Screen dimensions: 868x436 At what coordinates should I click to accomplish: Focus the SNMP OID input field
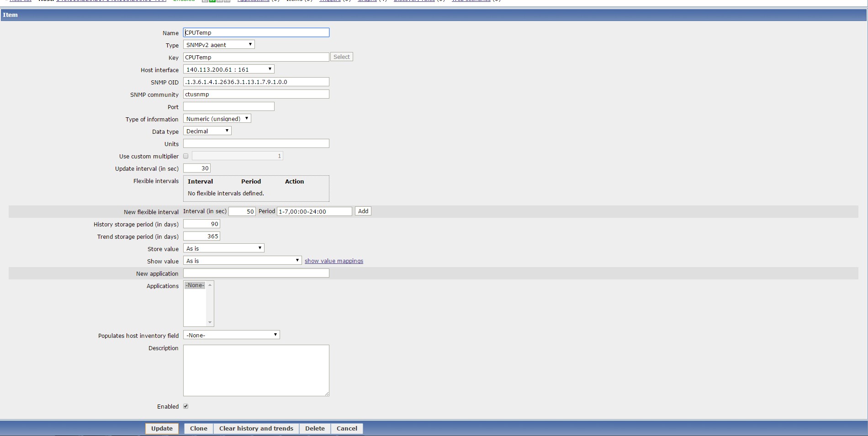(256, 82)
